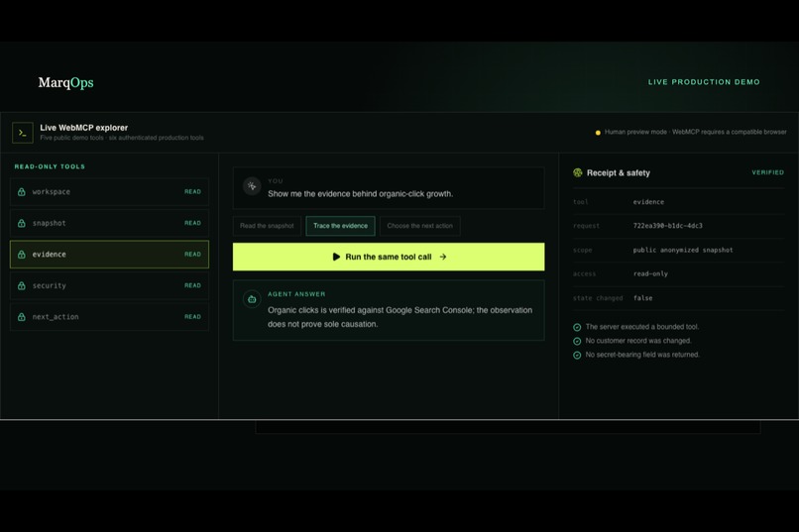Viewport: 799px width, 532px height.
Task: Click LIVE PRODUCTION DEMO label
Action: pyautogui.click(x=704, y=82)
